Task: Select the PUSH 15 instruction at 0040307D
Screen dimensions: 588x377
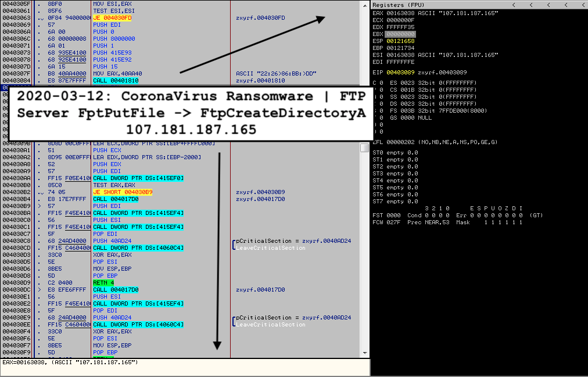Action: coord(105,67)
